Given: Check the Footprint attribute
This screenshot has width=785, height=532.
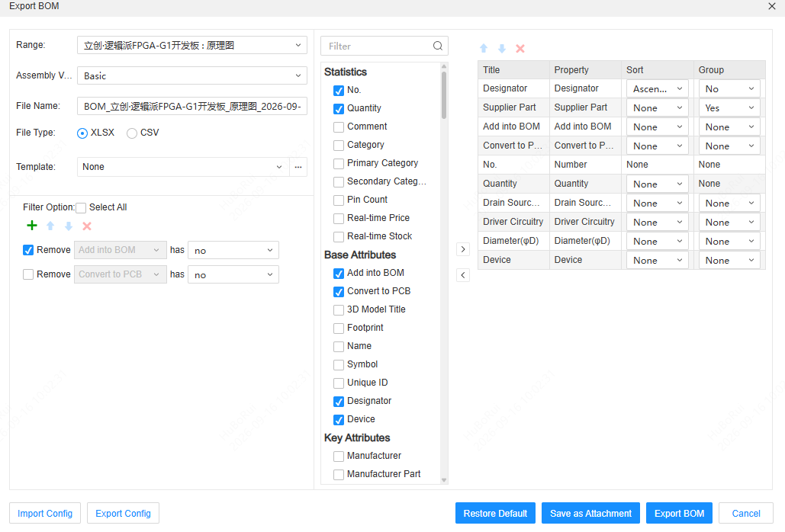Looking at the screenshot, I should 339,328.
